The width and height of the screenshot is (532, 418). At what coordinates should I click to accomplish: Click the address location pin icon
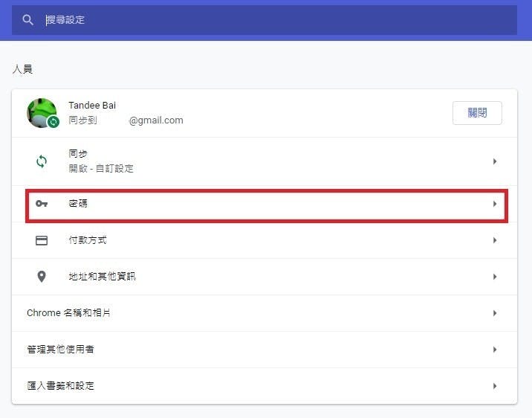click(42, 277)
